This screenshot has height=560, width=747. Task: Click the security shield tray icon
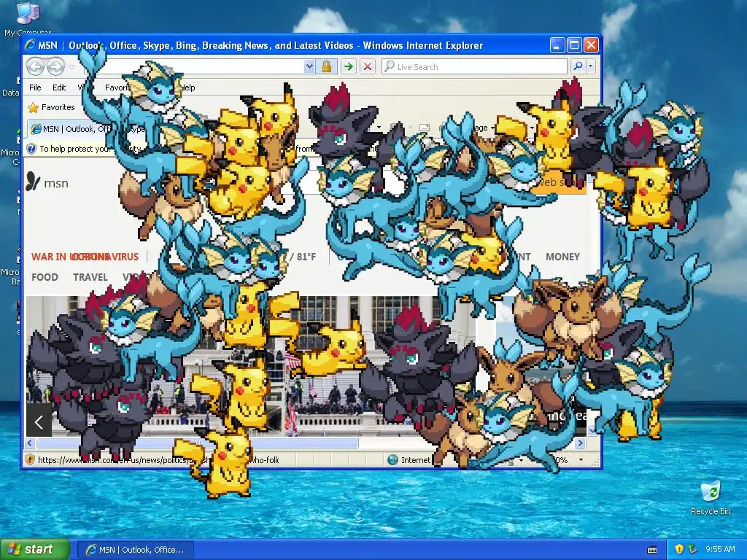pyautogui.click(x=679, y=550)
